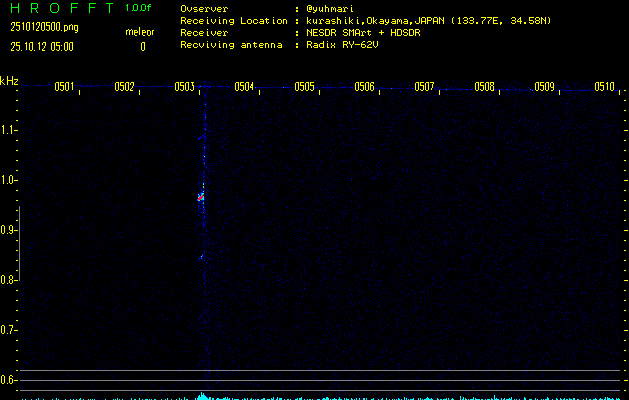
Task: Select the 0510 time marker
Action: point(604,87)
